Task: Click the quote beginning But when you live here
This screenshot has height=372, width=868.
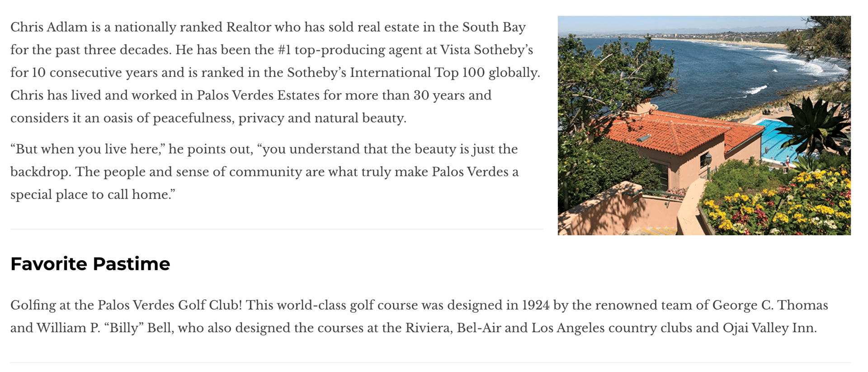Action: point(264,172)
